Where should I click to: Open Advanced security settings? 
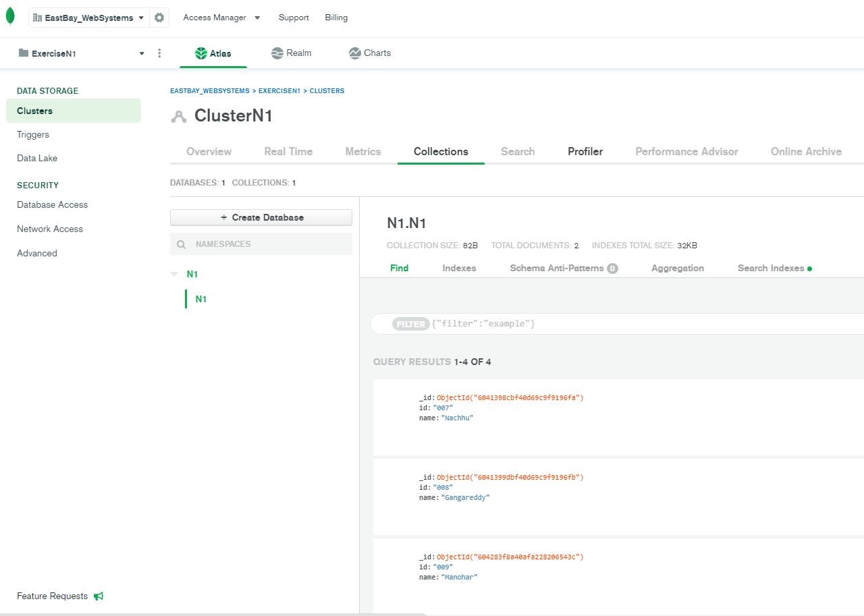[x=37, y=254]
